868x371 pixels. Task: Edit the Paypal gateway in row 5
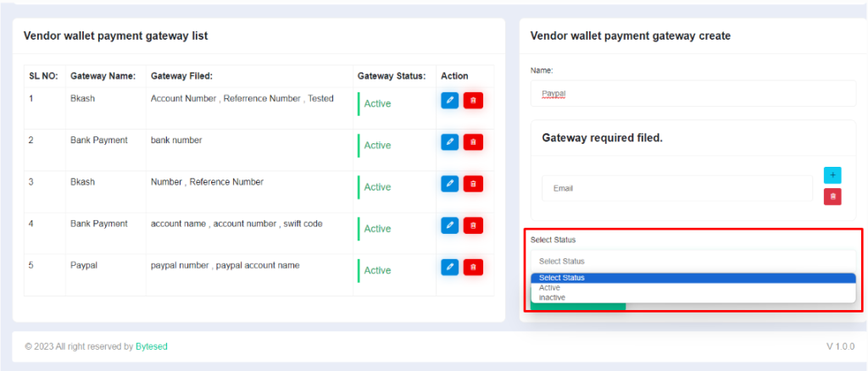click(449, 267)
